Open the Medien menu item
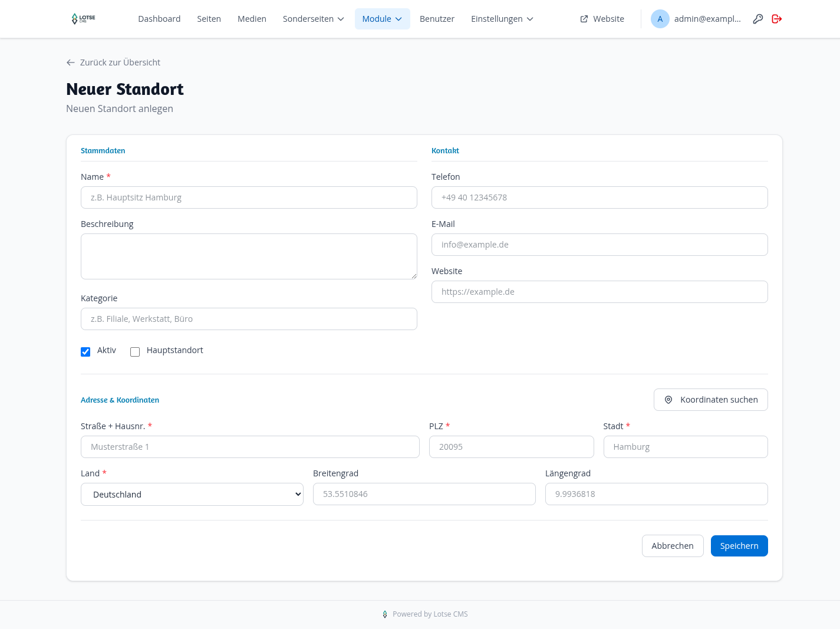 252,19
